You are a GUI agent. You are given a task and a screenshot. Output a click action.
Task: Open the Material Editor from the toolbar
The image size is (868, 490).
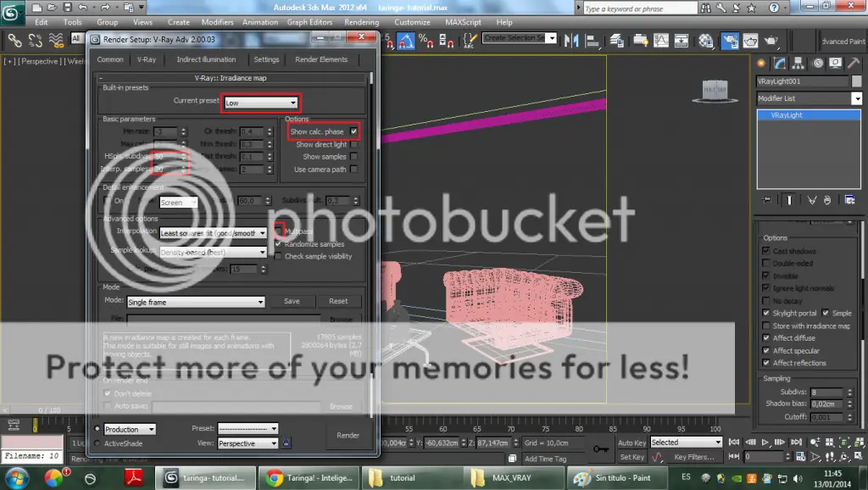(x=706, y=39)
